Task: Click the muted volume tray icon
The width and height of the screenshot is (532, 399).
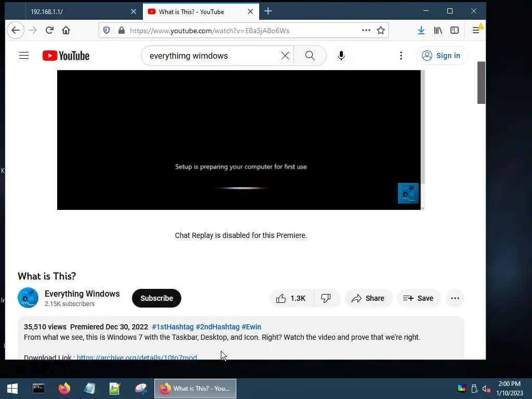Action: pyautogui.click(x=486, y=389)
